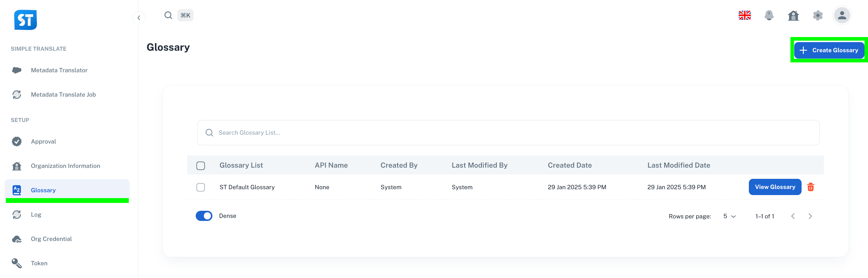
Task: Select the ST Default Glossary row checkbox
Action: tap(201, 187)
